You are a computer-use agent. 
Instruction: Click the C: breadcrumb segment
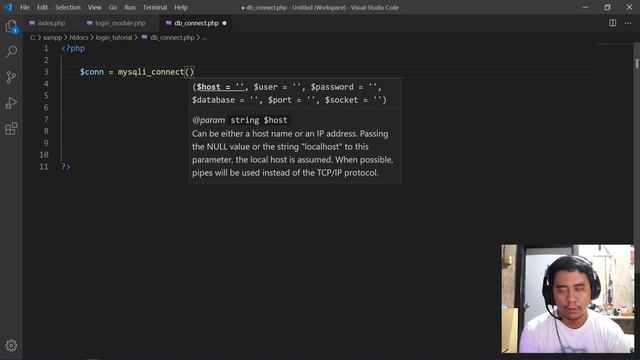tap(33, 38)
